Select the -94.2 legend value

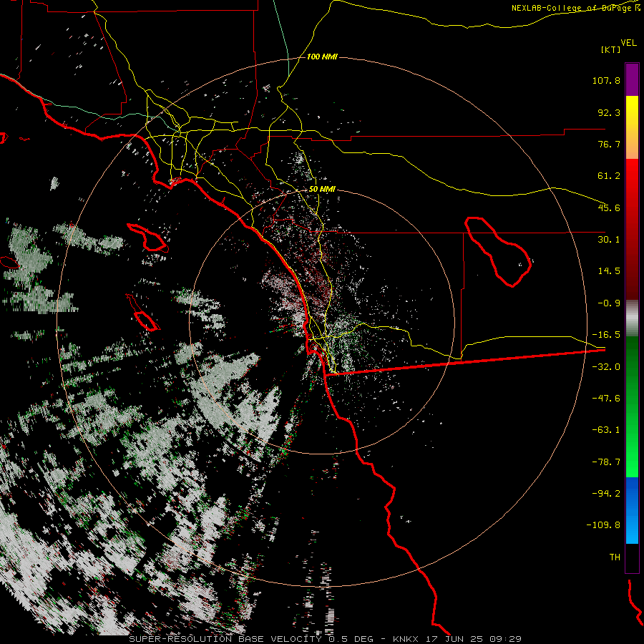click(x=606, y=493)
